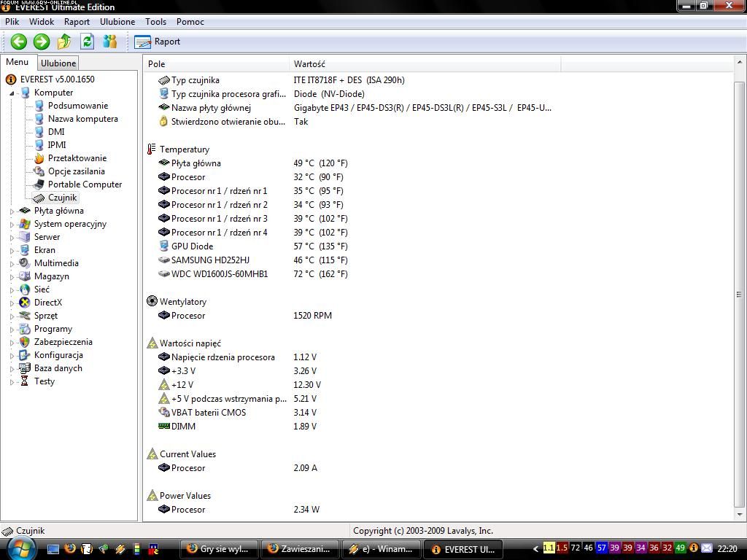Switch to the Ulubione side panel tab
The width and height of the screenshot is (747, 560).
(x=58, y=63)
